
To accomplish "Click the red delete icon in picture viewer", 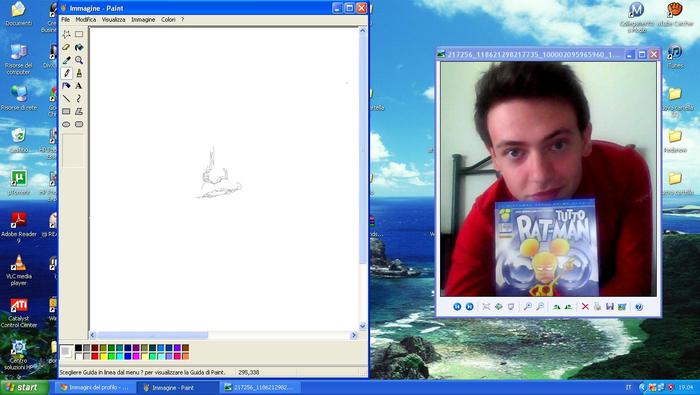I will [x=585, y=307].
